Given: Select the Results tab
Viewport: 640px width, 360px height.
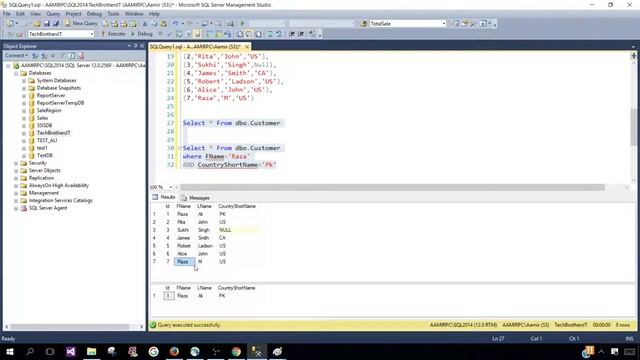Looking at the screenshot, I should (x=164, y=197).
